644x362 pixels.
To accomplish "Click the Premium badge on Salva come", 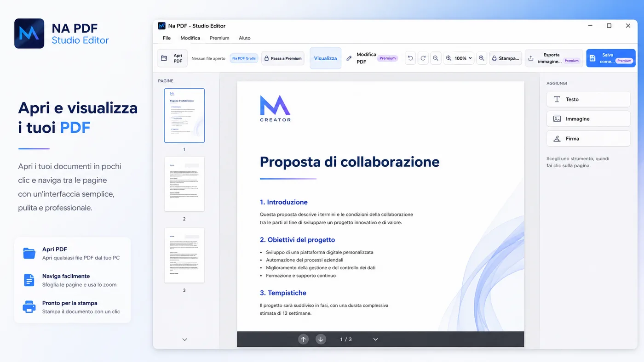I will (624, 61).
